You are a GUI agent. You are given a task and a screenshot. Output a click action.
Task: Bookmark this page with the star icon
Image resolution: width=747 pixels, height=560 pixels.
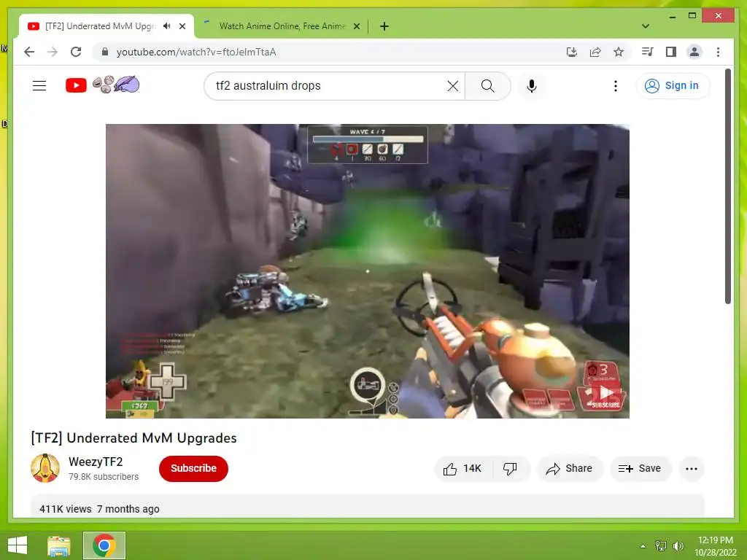(619, 52)
